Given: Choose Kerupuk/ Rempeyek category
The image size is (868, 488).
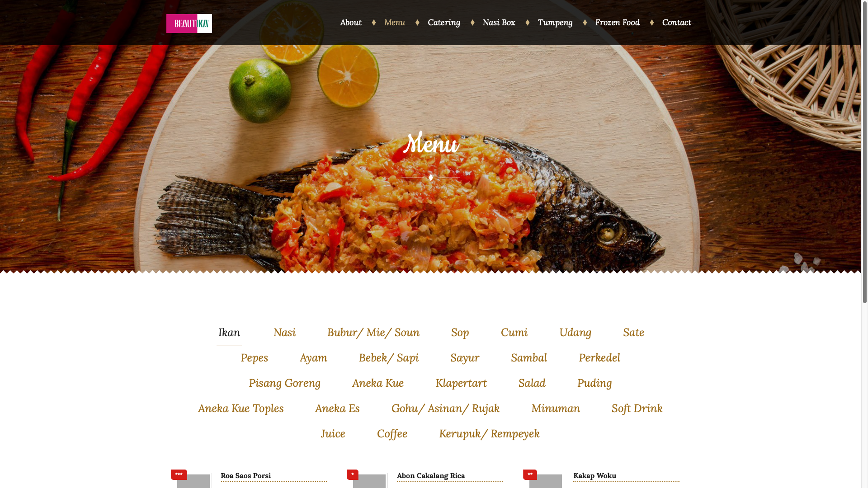Looking at the screenshot, I should [x=489, y=434].
